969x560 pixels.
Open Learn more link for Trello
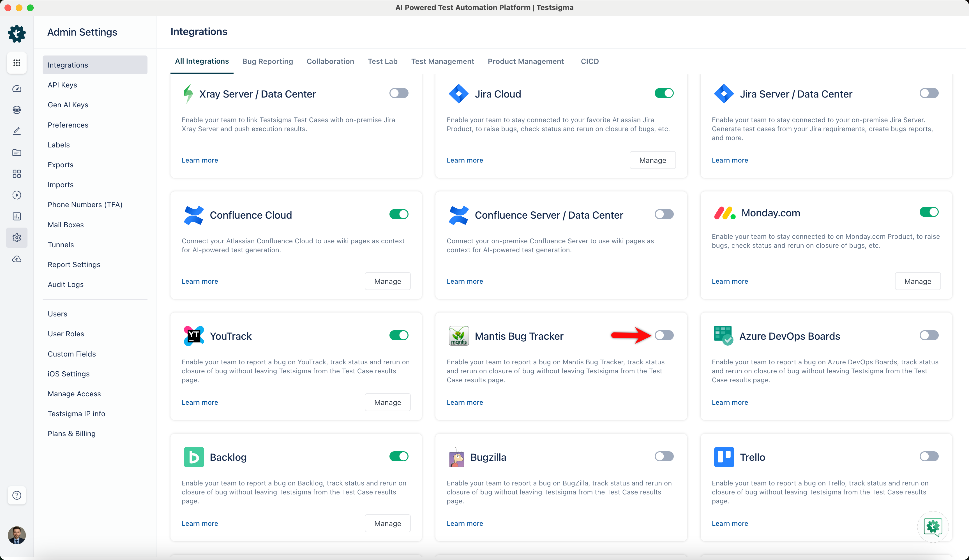(x=730, y=524)
